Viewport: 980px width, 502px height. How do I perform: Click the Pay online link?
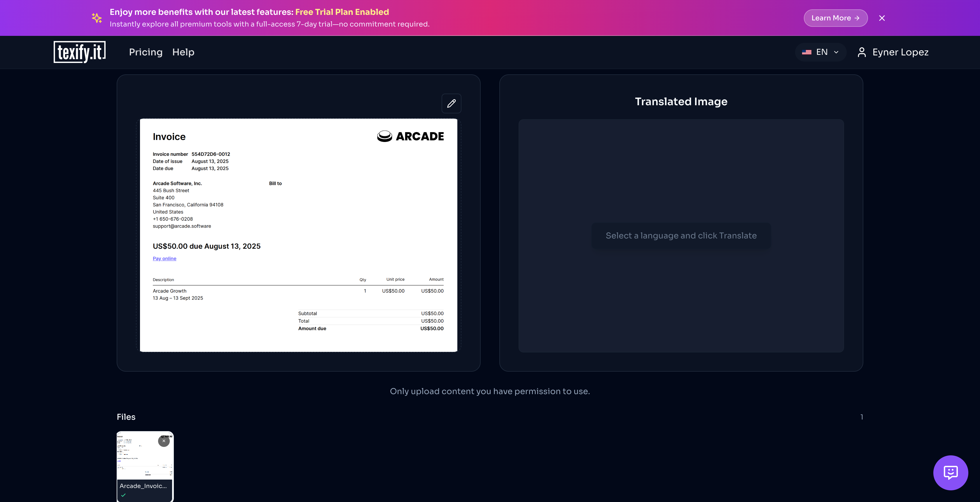(x=164, y=259)
